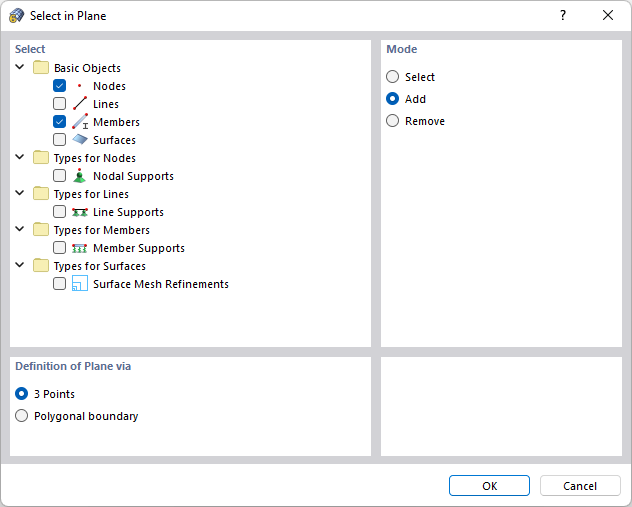Uncheck the Nodes checkbox
Viewport: 632px width, 507px height.
[x=60, y=86]
